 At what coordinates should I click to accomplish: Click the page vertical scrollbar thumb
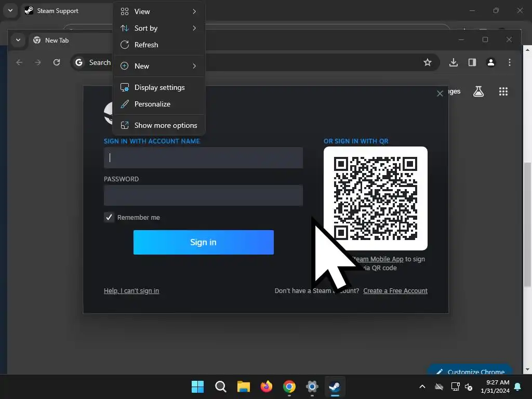point(527,224)
